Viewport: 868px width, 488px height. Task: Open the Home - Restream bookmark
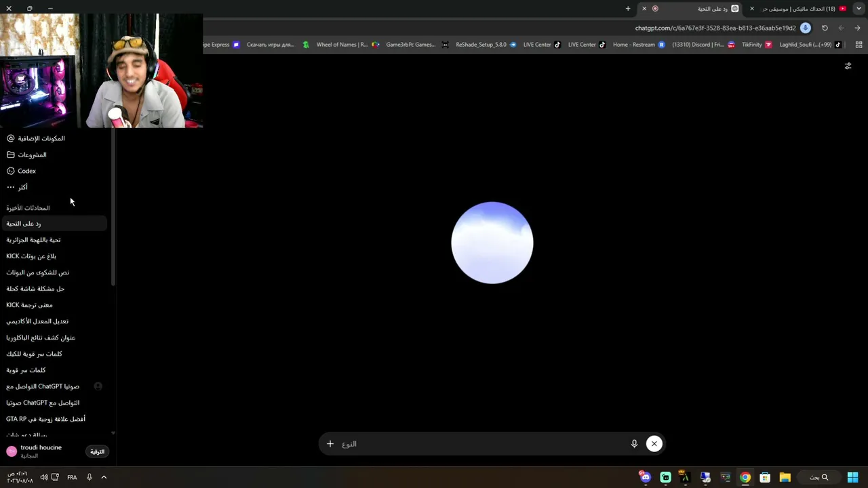[x=639, y=45]
